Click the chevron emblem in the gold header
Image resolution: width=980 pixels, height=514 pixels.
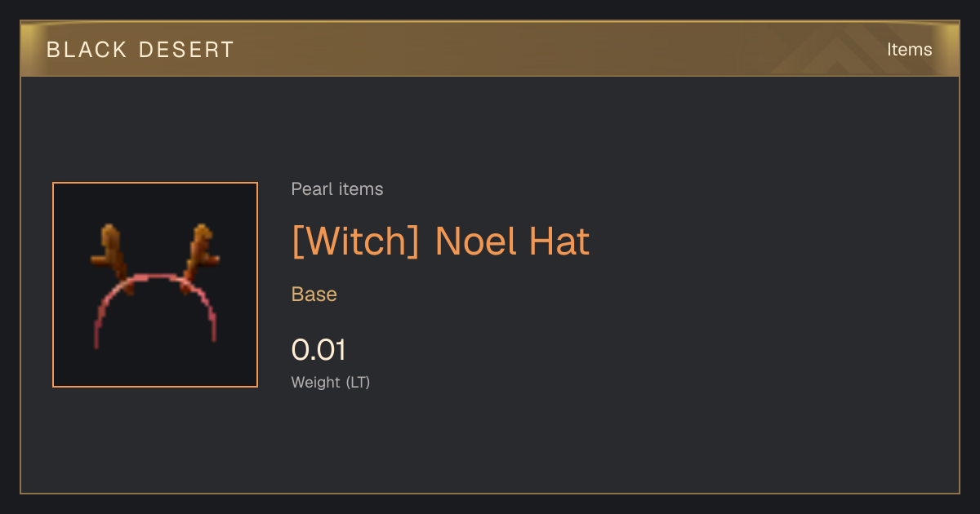click(841, 51)
